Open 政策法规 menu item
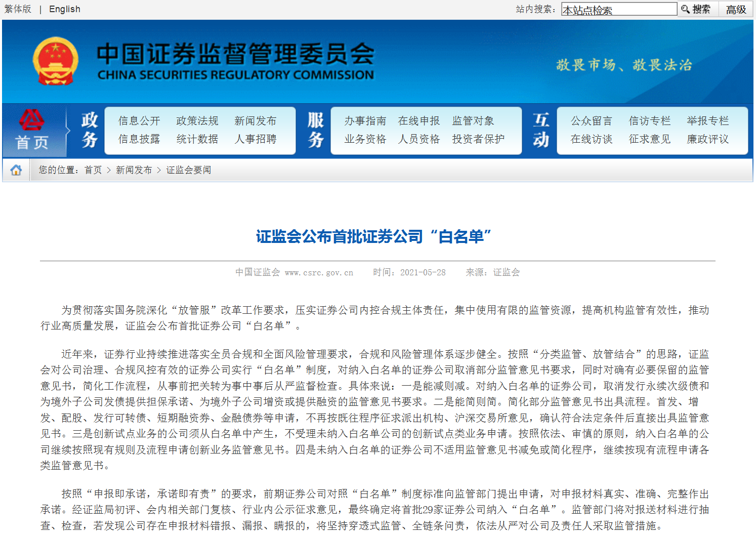The height and width of the screenshot is (536, 756). click(x=197, y=121)
